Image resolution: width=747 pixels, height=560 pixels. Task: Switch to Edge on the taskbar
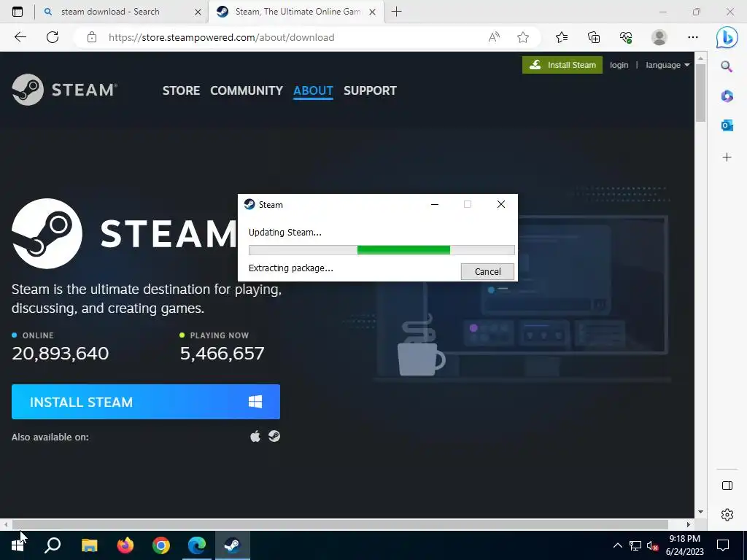197,545
